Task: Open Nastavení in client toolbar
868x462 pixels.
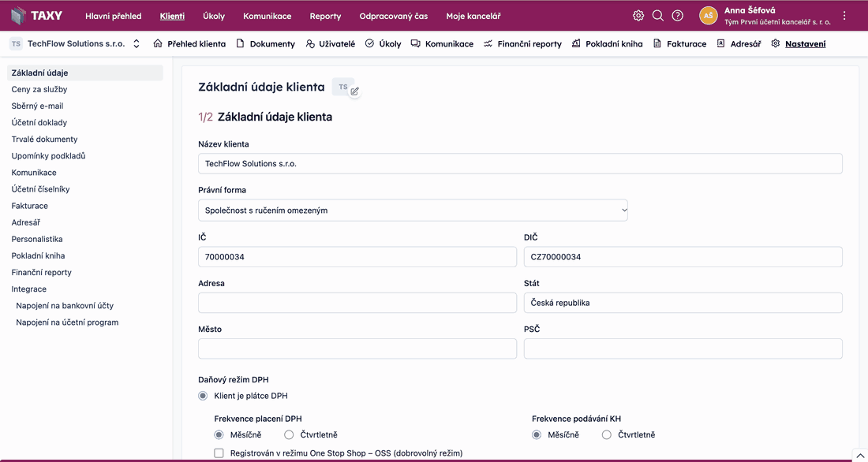Action: pos(799,43)
